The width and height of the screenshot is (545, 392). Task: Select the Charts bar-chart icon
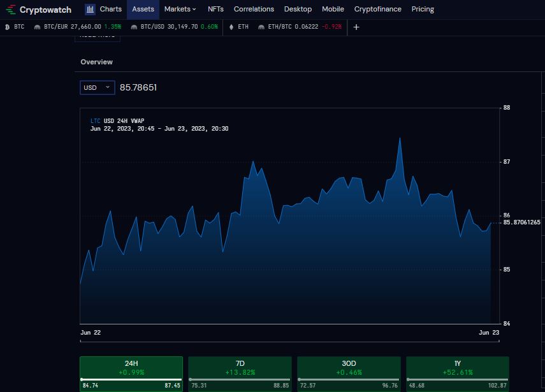tap(89, 9)
